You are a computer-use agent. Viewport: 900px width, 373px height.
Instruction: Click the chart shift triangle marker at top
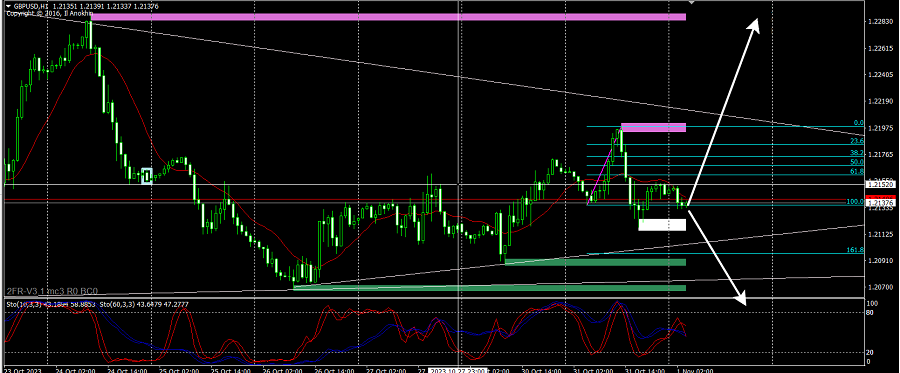pos(692,2)
